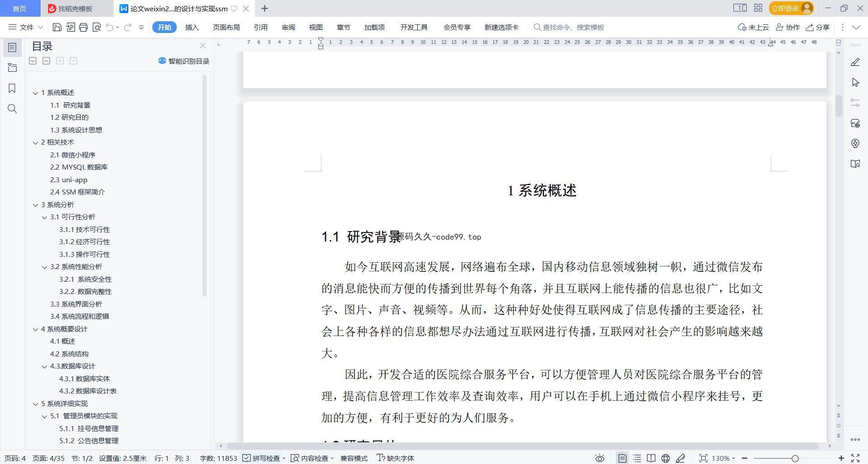Click the print icon in quick toolbar

click(x=83, y=27)
